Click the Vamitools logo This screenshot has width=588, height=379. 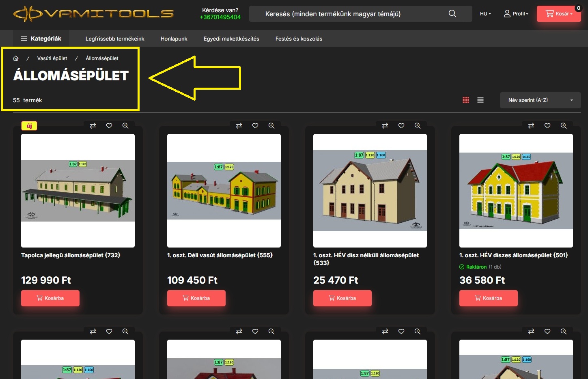pyautogui.click(x=93, y=14)
